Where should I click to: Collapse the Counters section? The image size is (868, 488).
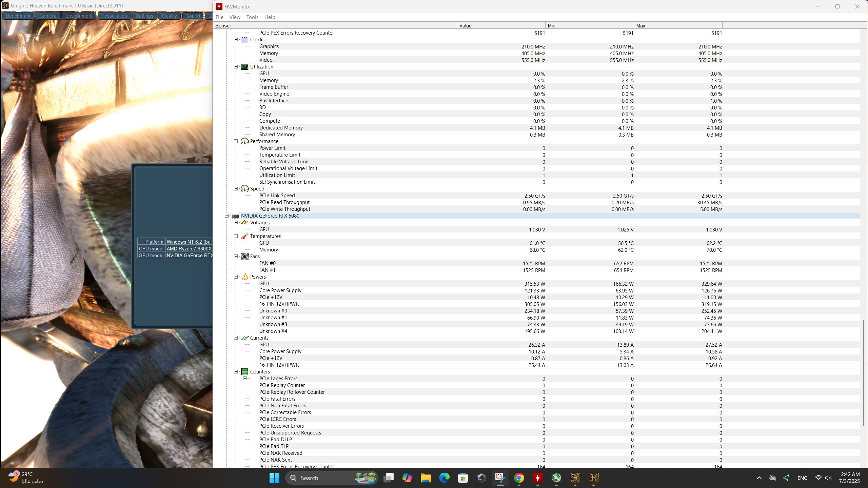[x=236, y=372]
